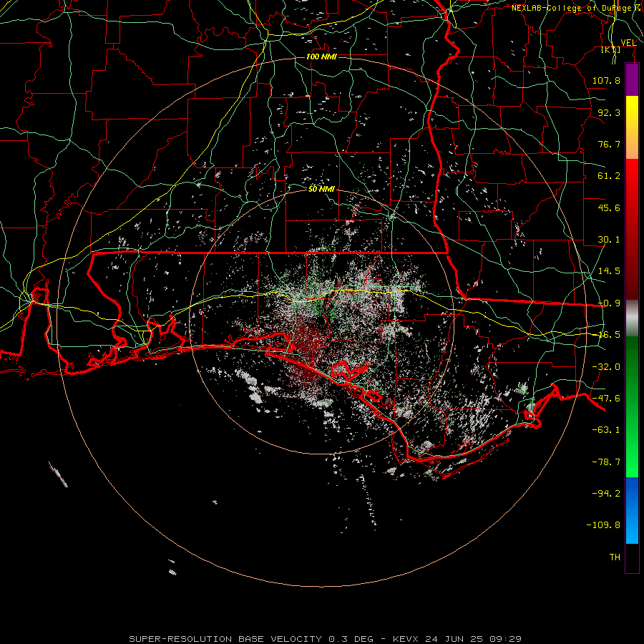This screenshot has height=644, width=644.
Task: Click the "TH" threshold label
Action: (615, 557)
